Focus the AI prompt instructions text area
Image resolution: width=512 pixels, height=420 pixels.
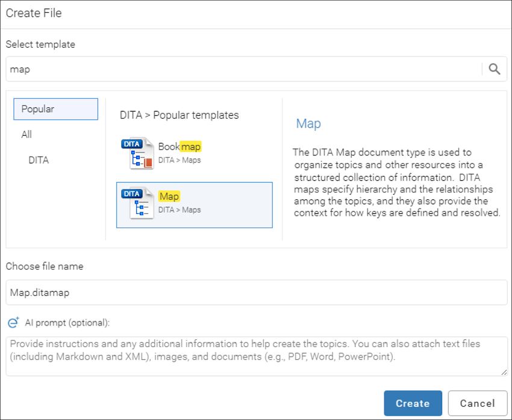256,356
